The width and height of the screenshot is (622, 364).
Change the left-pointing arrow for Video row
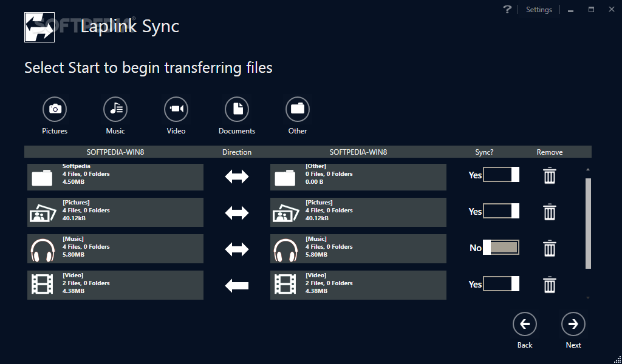237,286
